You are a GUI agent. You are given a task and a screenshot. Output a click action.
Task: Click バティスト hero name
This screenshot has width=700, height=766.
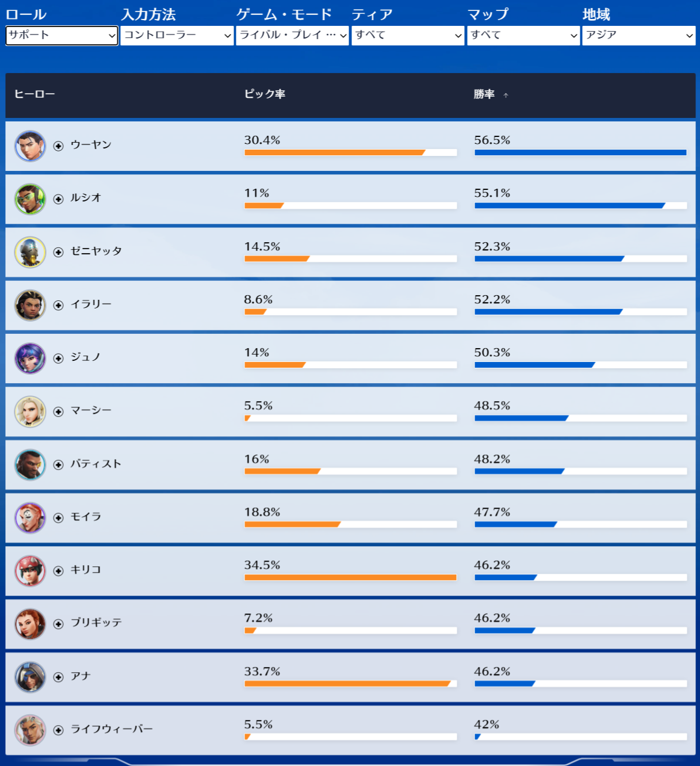[96, 464]
